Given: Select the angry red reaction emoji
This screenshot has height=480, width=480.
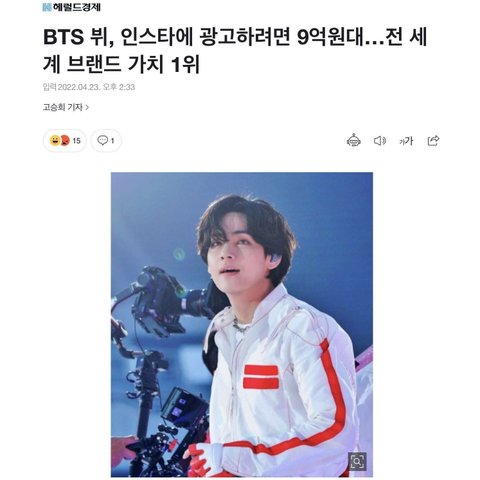Looking at the screenshot, I should (x=65, y=141).
